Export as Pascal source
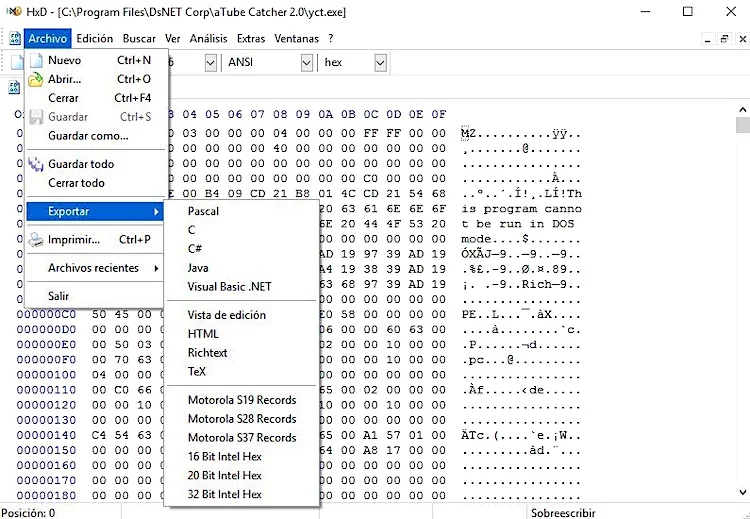 (242, 211)
